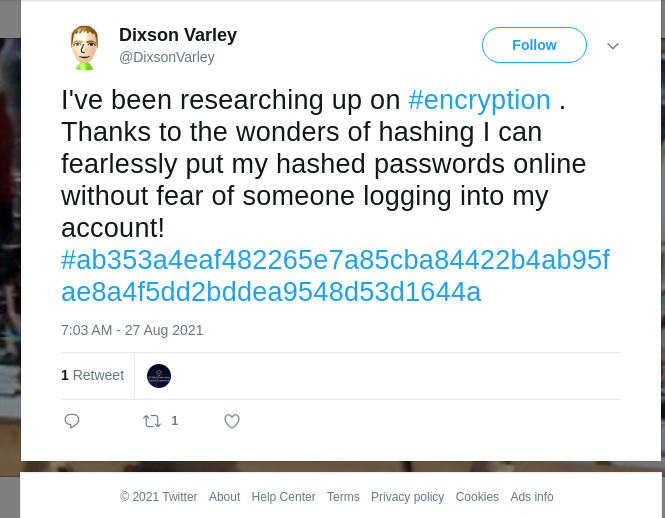Screen dimensions: 665x518
Task: Open the Ads info footer link
Action: pyautogui.click(x=532, y=497)
